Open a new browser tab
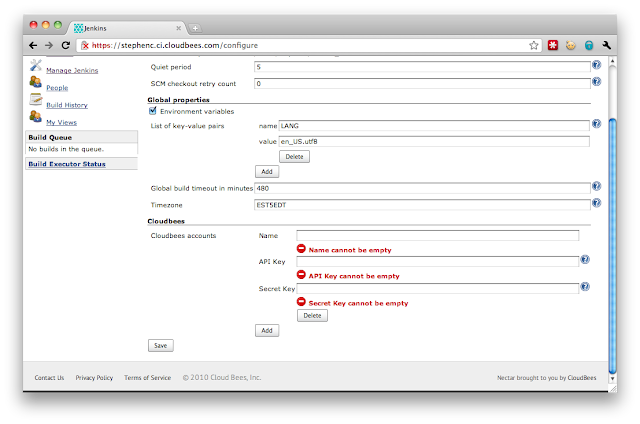 [195, 27]
